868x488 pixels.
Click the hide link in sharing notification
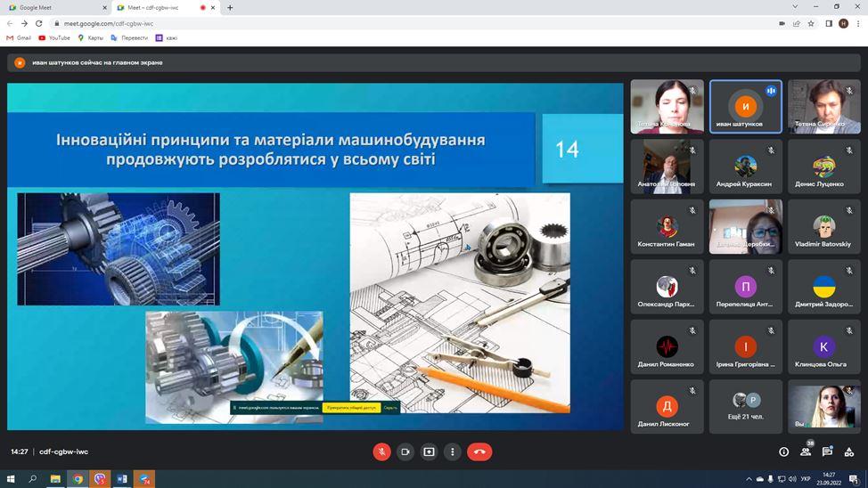390,408
